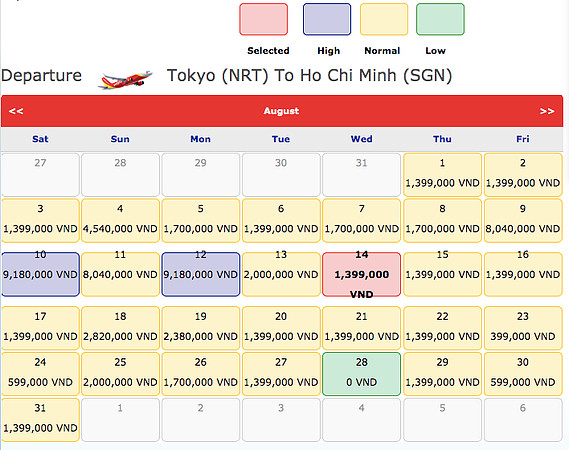Click the selected August 14 date

pos(361,274)
